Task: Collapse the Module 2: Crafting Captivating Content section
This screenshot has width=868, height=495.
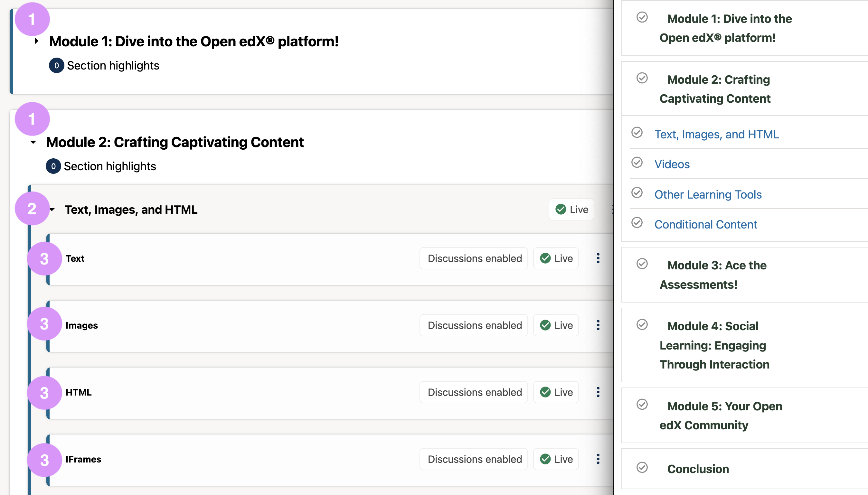Action: click(33, 142)
